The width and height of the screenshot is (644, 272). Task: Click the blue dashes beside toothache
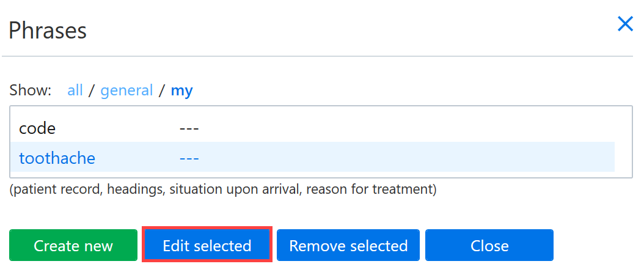(x=189, y=158)
